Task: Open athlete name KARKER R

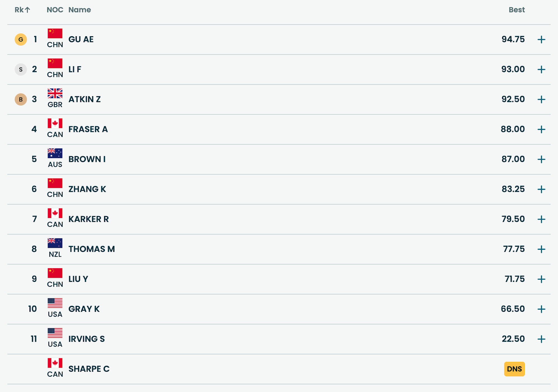Action: pos(88,219)
